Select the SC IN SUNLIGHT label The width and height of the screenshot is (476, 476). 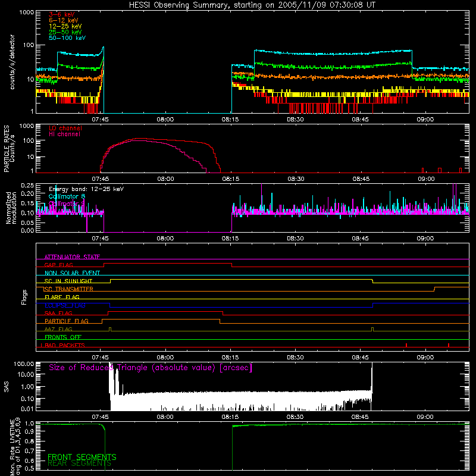68,281
